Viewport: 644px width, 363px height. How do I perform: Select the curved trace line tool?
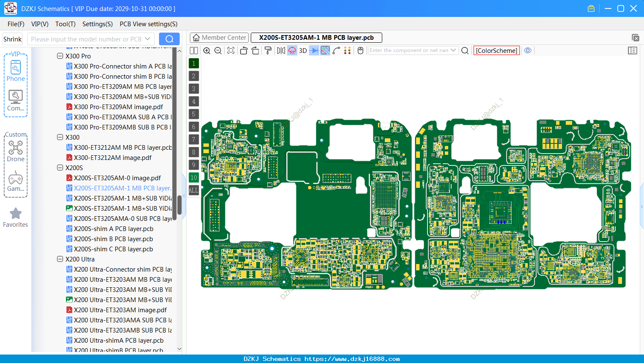pos(337,50)
